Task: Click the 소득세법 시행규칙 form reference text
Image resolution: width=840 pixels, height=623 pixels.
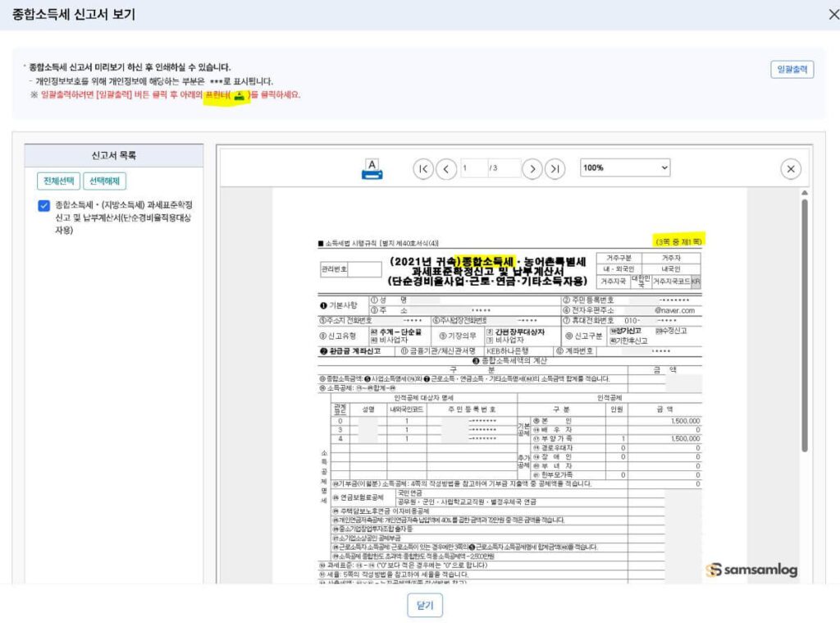Action: [379, 244]
